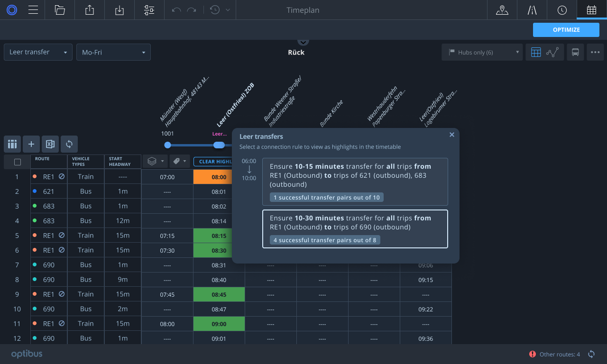Toggle the select-all rows checkbox
This screenshot has width=607, height=364.
(x=18, y=162)
